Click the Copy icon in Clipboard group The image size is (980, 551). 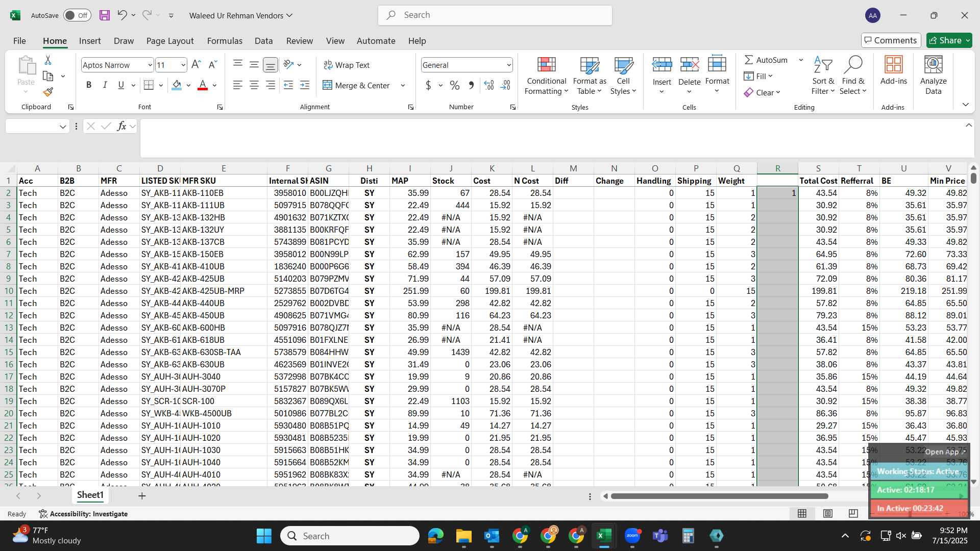point(48,76)
